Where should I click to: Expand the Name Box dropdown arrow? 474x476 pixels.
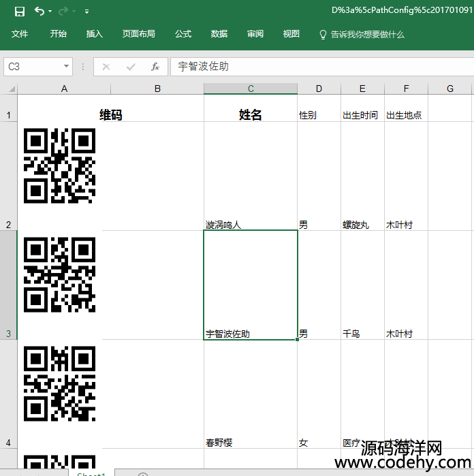pyautogui.click(x=66, y=67)
